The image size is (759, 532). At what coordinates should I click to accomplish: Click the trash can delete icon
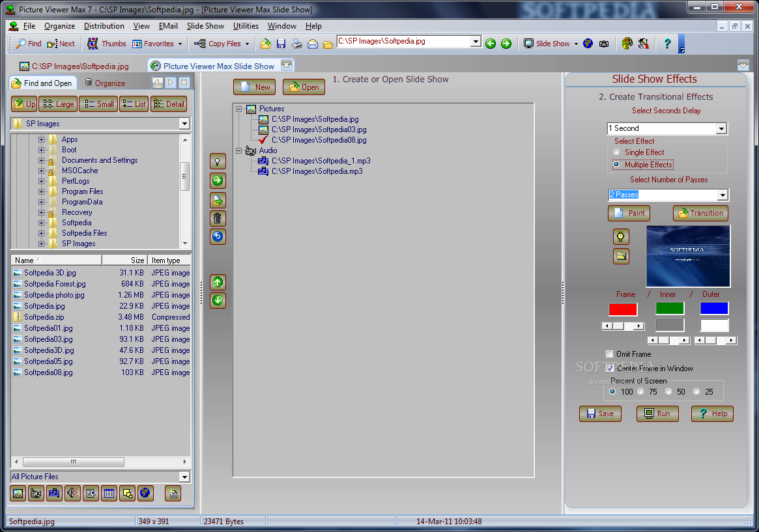[218, 219]
